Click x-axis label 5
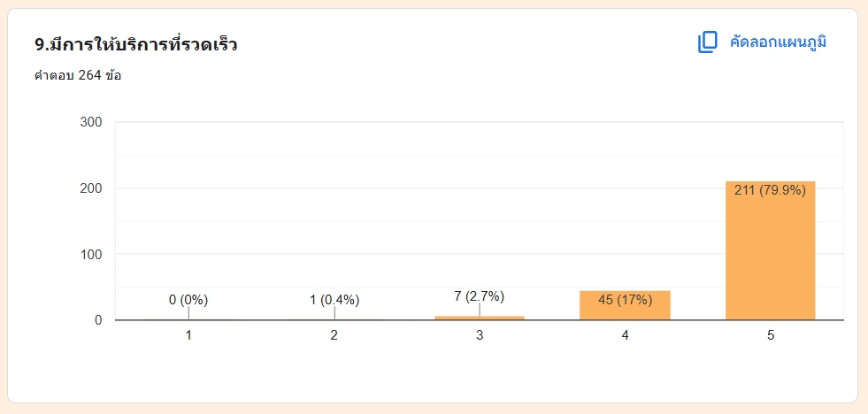Screen dimensions: 868x414 (770, 335)
